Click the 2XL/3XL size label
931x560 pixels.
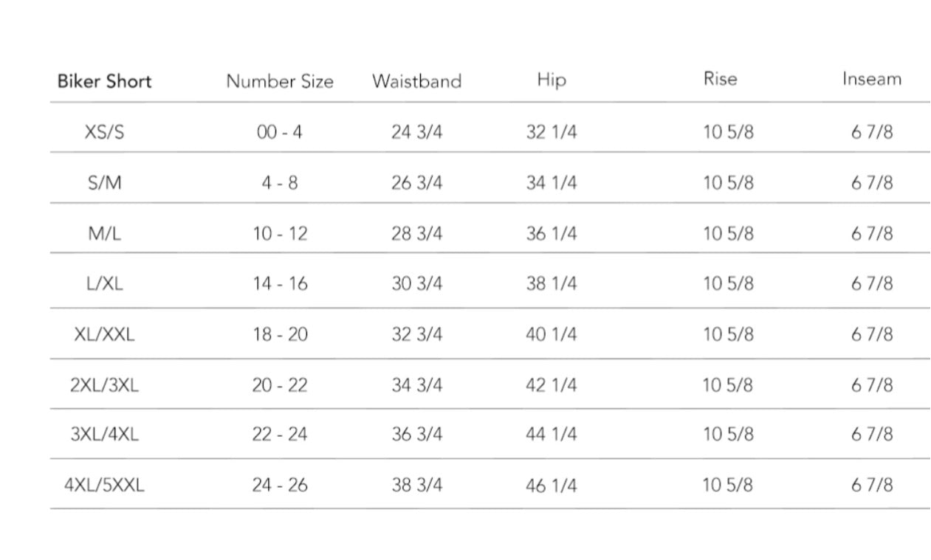coord(104,385)
